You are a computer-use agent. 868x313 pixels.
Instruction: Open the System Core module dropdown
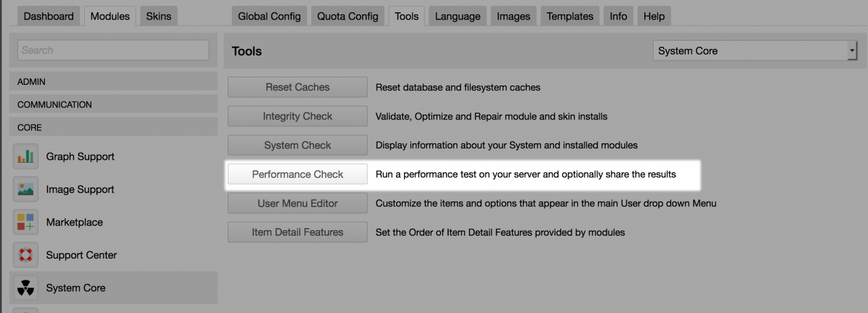[754, 51]
